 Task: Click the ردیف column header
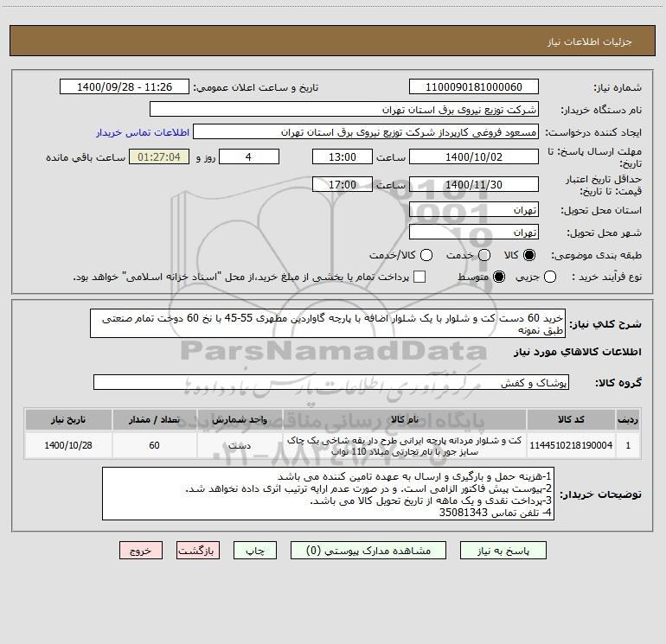pos(628,420)
